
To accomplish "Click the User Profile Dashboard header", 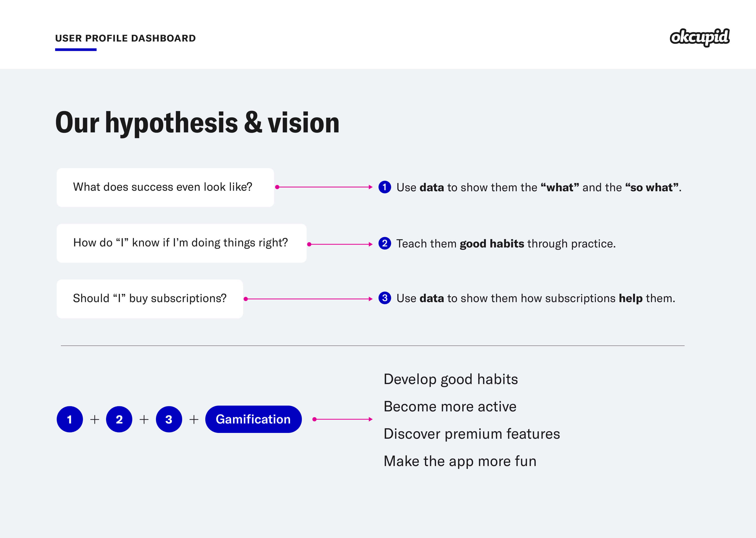I will (125, 38).
